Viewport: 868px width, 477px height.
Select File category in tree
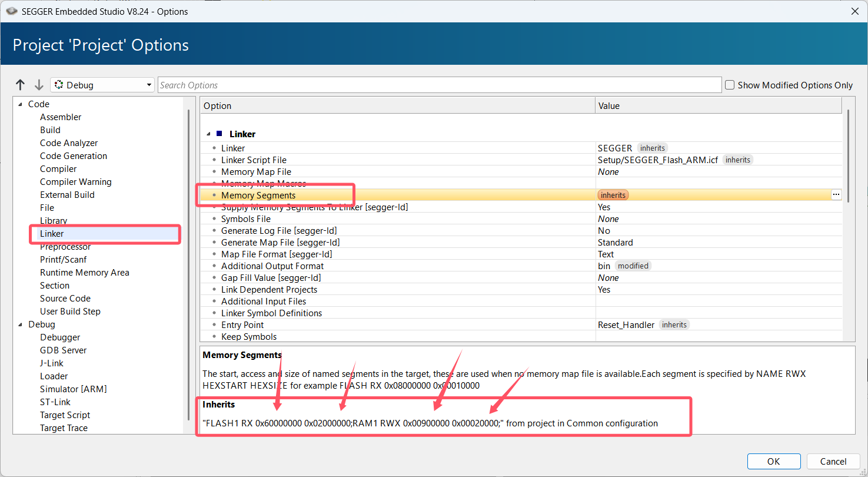click(47, 208)
